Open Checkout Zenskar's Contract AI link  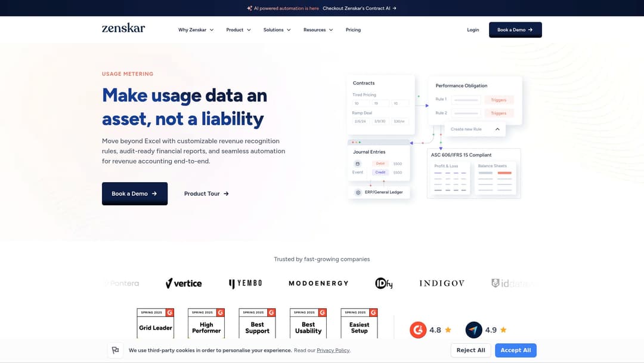point(360,8)
